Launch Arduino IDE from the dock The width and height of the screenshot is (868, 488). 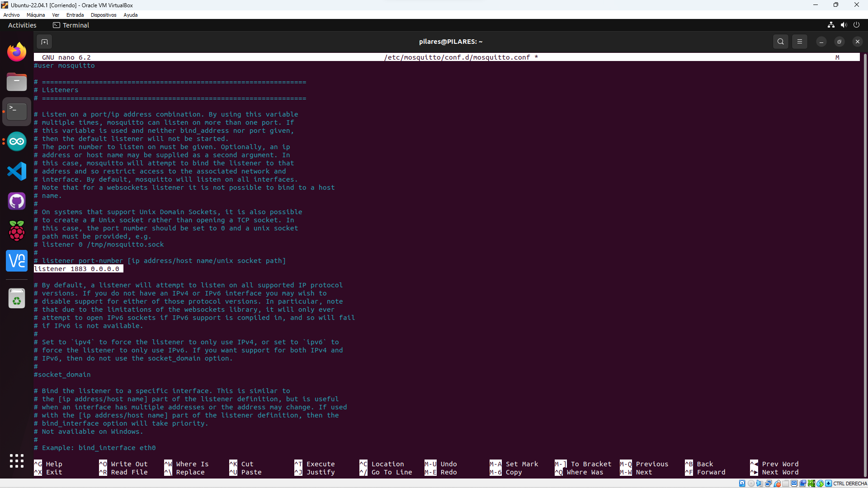coord(17,141)
